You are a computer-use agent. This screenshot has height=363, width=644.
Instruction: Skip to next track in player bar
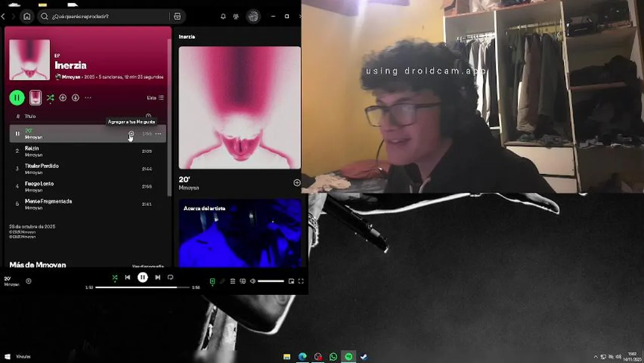[158, 277]
